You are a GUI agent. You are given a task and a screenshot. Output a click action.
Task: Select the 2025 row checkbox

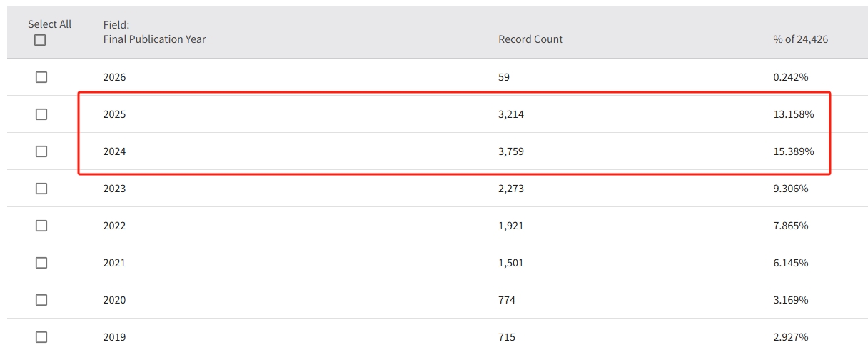tap(41, 114)
